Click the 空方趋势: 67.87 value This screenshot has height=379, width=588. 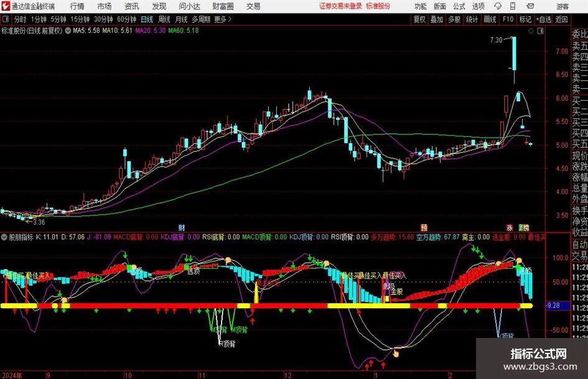point(437,237)
